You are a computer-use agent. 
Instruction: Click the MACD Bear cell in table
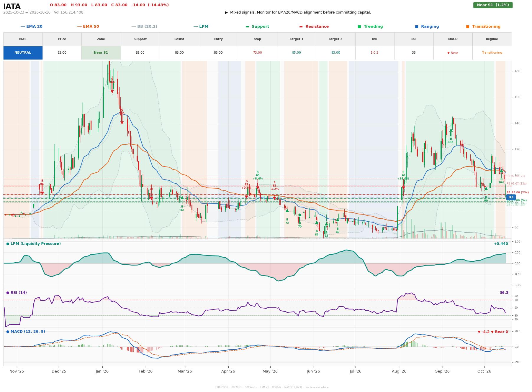click(x=453, y=53)
